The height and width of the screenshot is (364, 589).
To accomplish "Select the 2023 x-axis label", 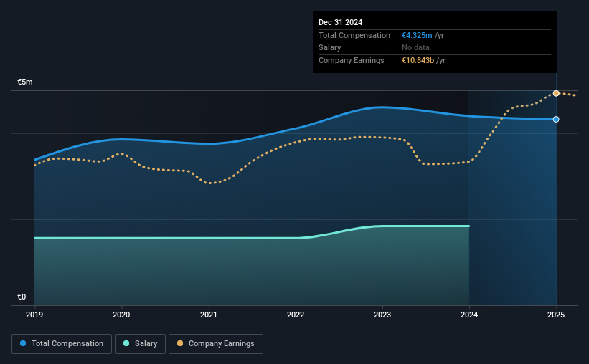I will [x=382, y=315].
